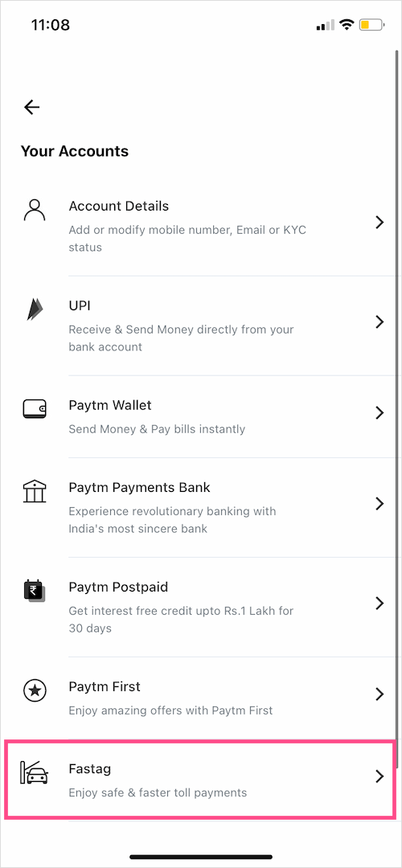Expand the Paytm Payments Bank chevron
Image resolution: width=402 pixels, height=868 pixels.
(379, 504)
